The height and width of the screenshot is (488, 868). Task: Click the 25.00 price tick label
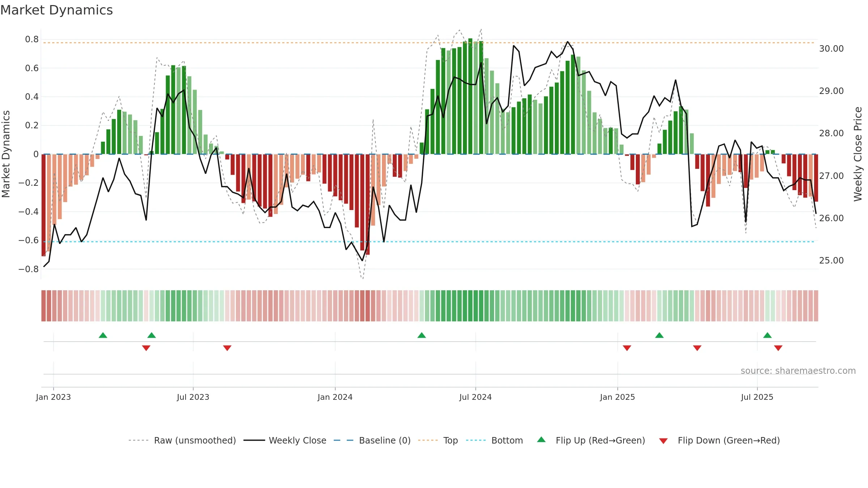coord(831,260)
